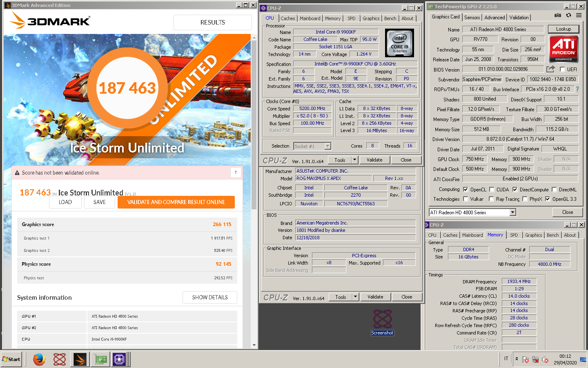Click the Intel Core i9 X-series logo
This screenshot has height=368, width=588.
click(x=399, y=43)
